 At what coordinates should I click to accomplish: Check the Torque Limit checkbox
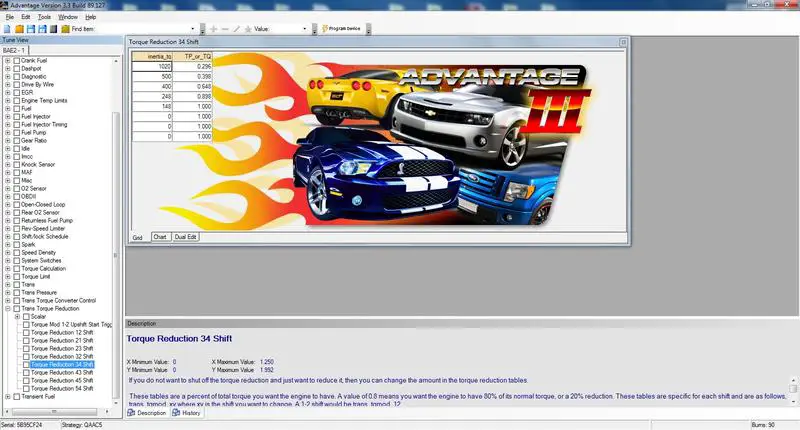point(16,276)
